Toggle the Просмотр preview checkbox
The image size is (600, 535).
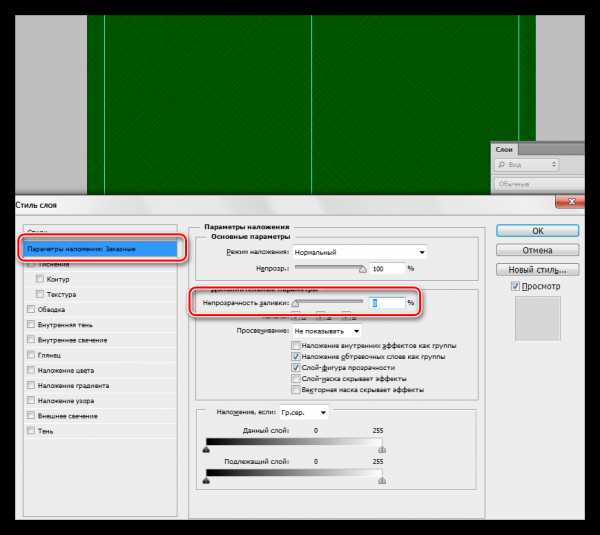tap(515, 287)
